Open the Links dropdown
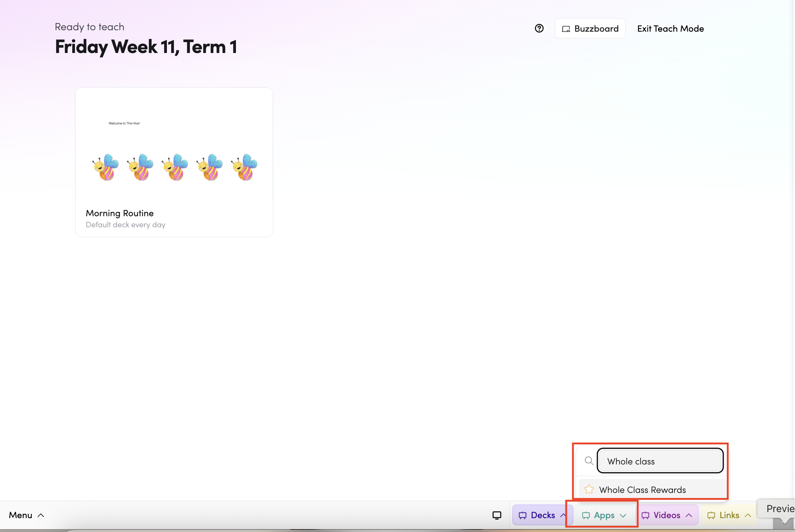The image size is (795, 532). coord(729,515)
